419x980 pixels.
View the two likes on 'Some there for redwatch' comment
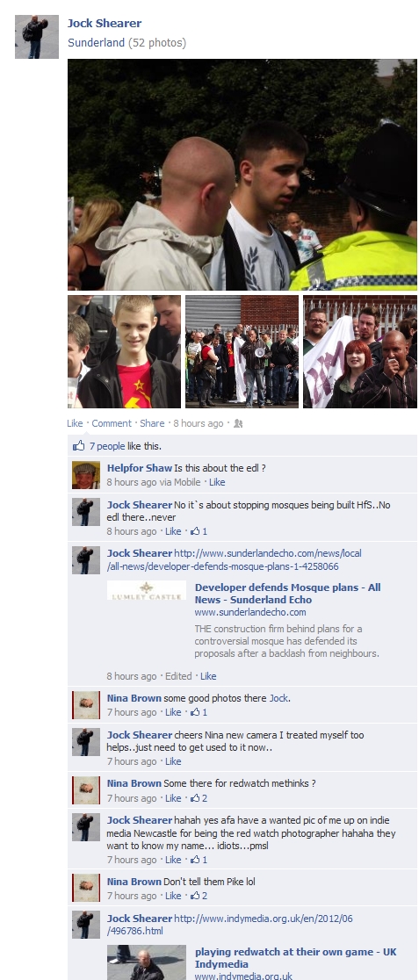[199, 798]
